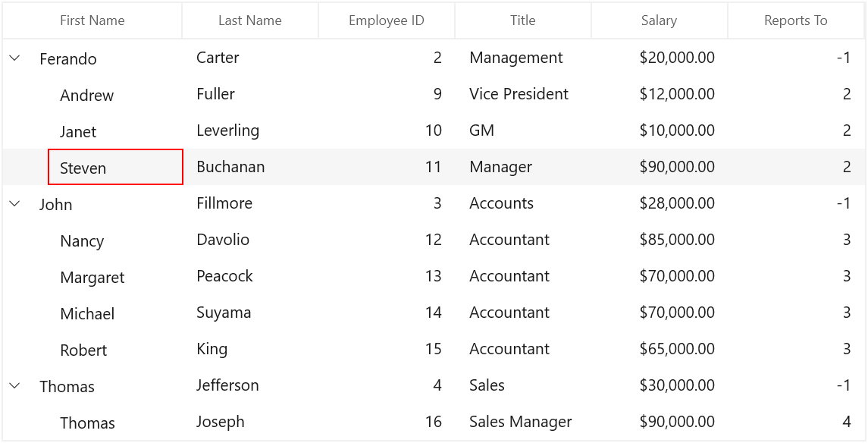Viewport: 868px width, 443px height.
Task: Click the Sales Manager title cell
Action: (523, 422)
